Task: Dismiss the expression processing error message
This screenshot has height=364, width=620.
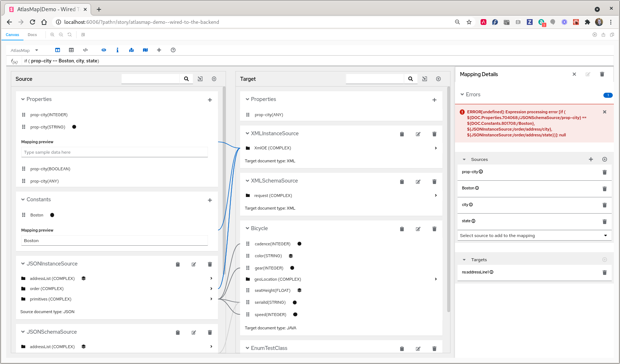Action: 604,112
